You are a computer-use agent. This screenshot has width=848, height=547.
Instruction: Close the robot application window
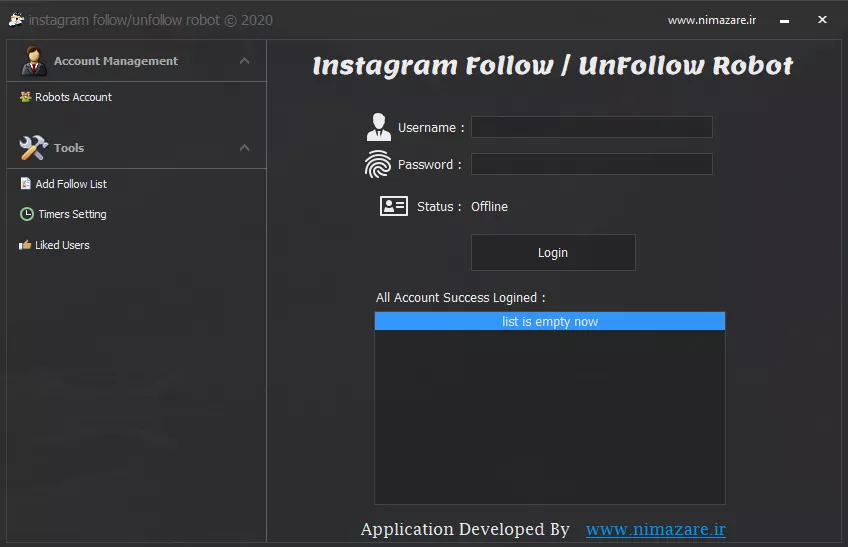pyautogui.click(x=822, y=19)
